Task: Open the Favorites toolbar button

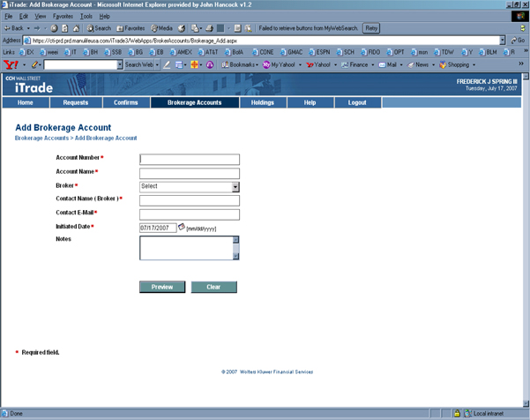Action: pyautogui.click(x=131, y=28)
